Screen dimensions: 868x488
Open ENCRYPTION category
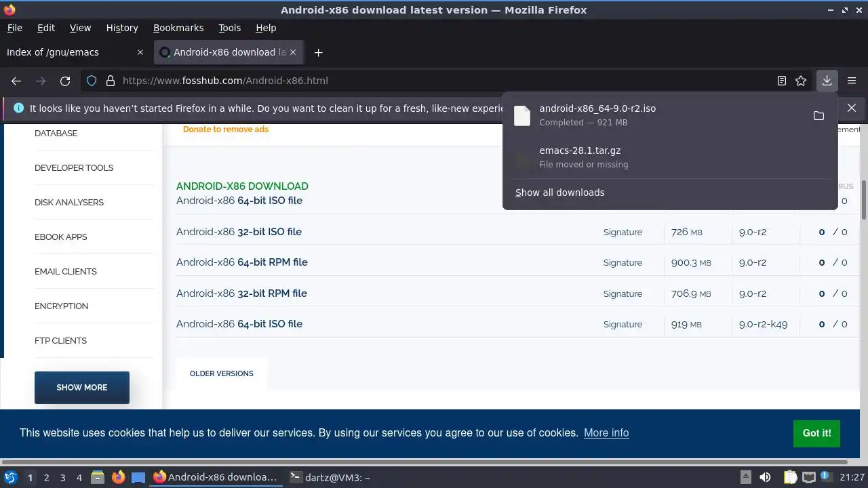coord(62,306)
